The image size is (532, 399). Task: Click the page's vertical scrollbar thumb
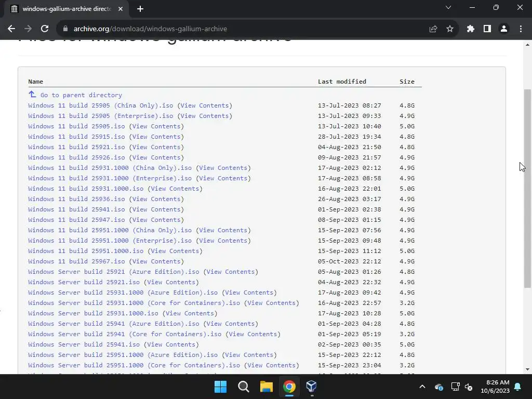pyautogui.click(x=527, y=189)
